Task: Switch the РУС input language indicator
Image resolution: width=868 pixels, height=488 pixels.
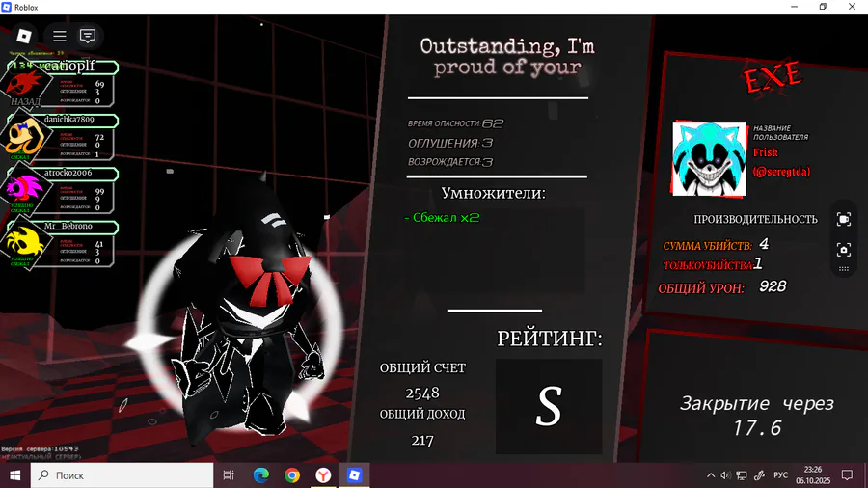Action: coord(780,475)
